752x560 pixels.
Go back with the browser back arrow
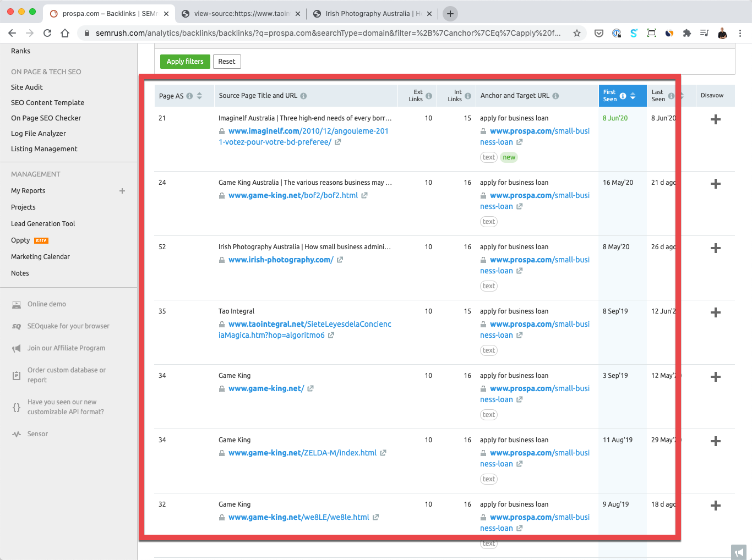(12, 33)
